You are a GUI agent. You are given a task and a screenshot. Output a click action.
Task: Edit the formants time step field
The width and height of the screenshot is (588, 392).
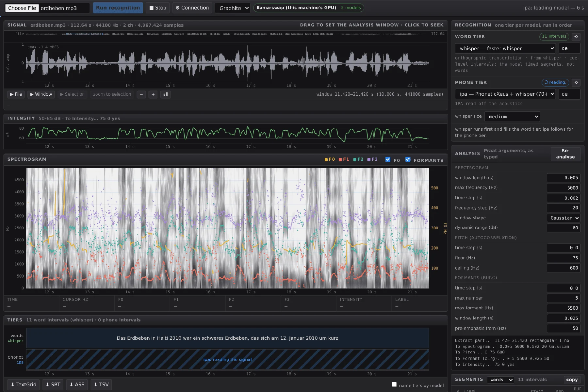[563, 288]
